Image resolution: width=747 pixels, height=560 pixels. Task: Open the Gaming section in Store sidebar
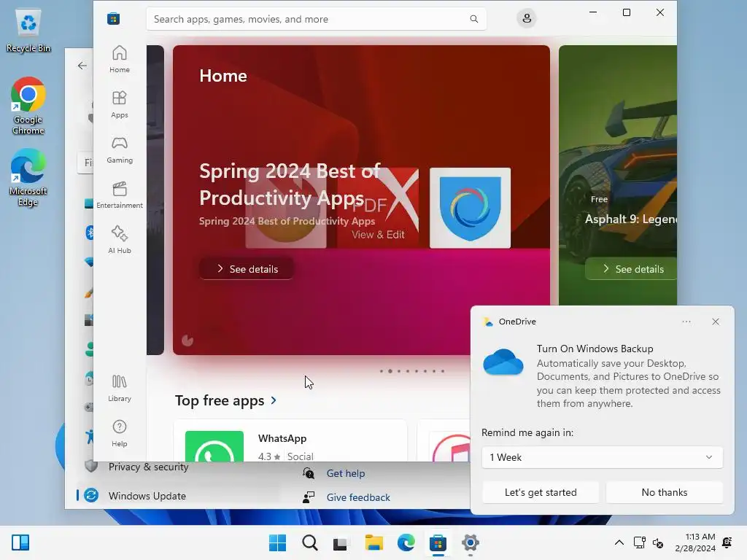click(119, 149)
